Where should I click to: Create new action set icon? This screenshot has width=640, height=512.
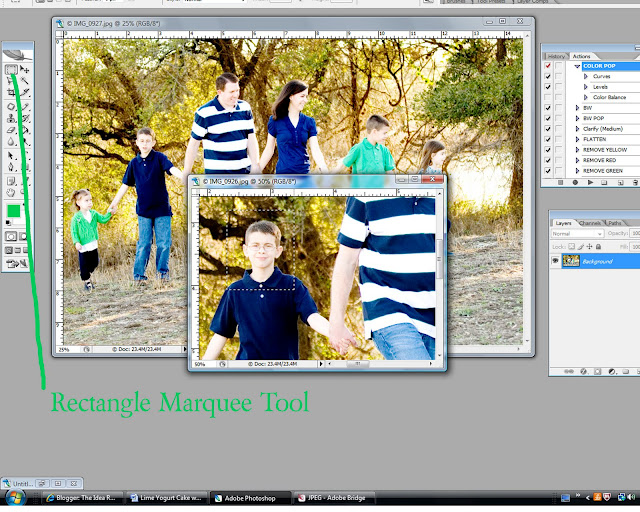point(604,183)
